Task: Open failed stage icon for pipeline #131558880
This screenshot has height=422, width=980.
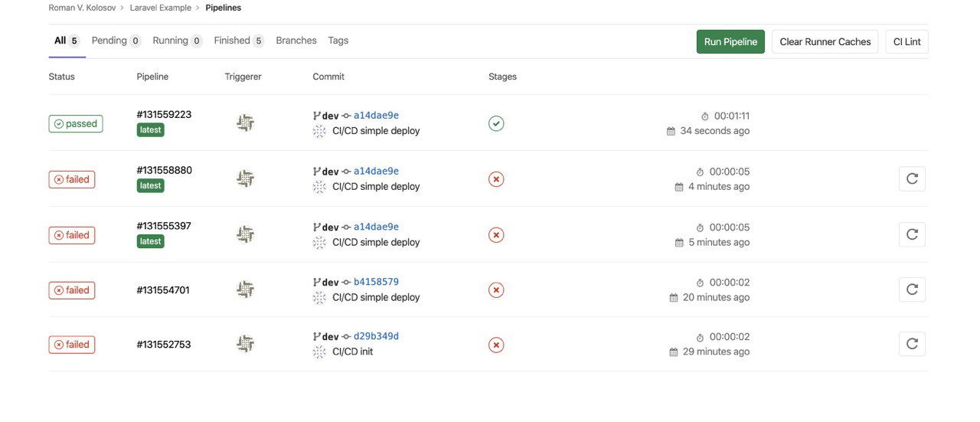Action: point(496,179)
